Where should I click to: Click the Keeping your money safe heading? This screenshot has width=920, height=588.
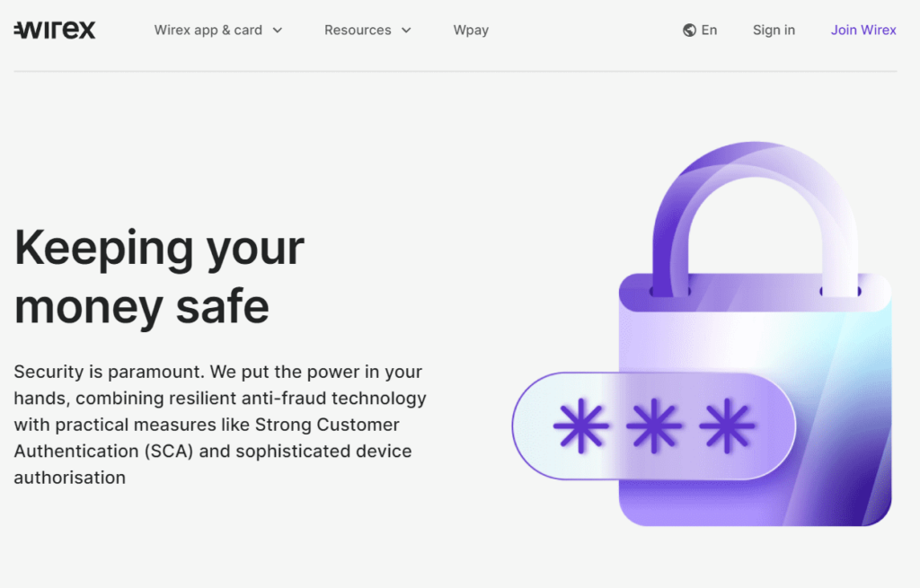click(159, 276)
